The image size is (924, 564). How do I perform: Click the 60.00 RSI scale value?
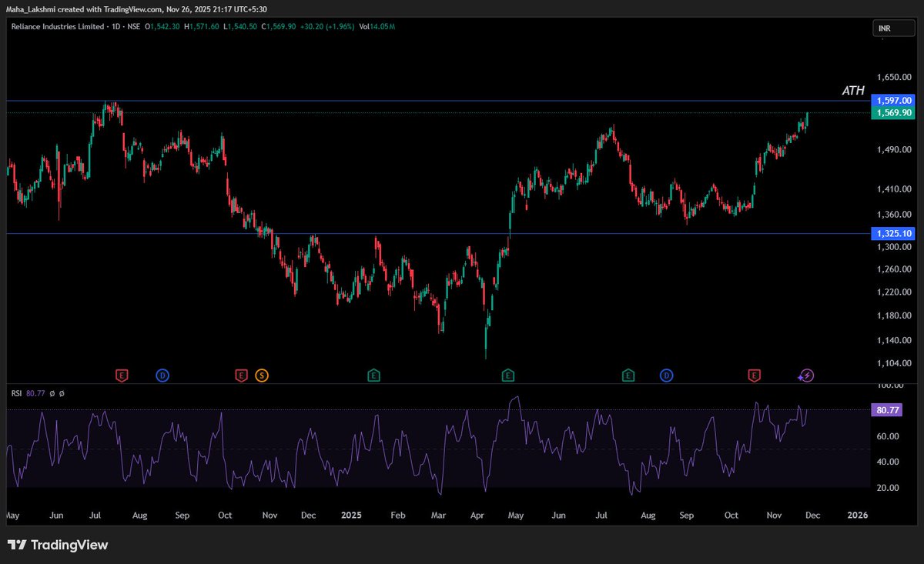tap(888, 436)
